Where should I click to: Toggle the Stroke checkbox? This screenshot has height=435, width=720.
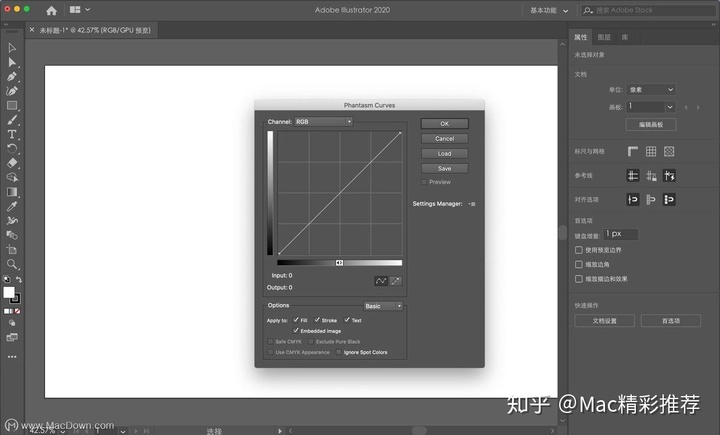coord(317,320)
